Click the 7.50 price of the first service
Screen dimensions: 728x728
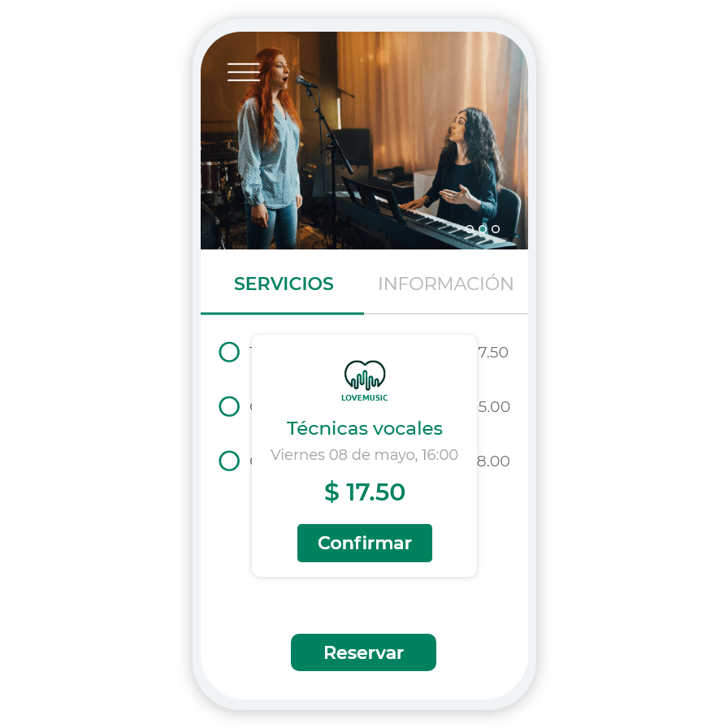click(x=493, y=353)
